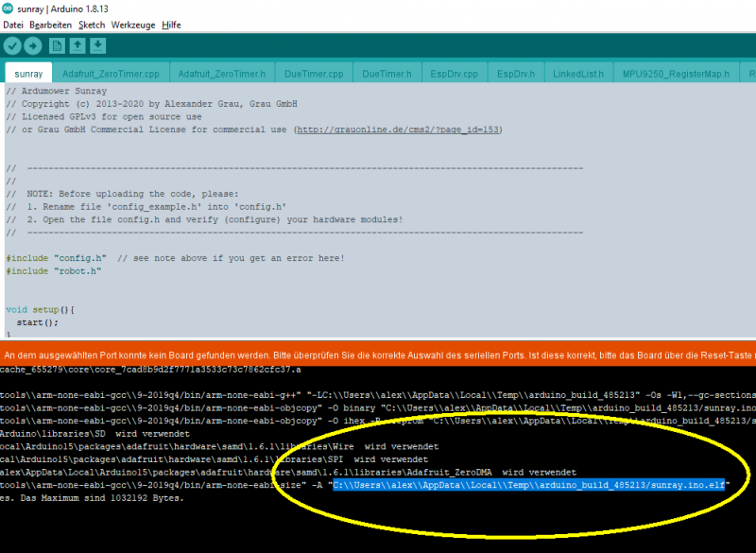Viewport: 756px width, 553px height.
Task: Switch to the DueTimer.h tab
Action: tap(387, 74)
